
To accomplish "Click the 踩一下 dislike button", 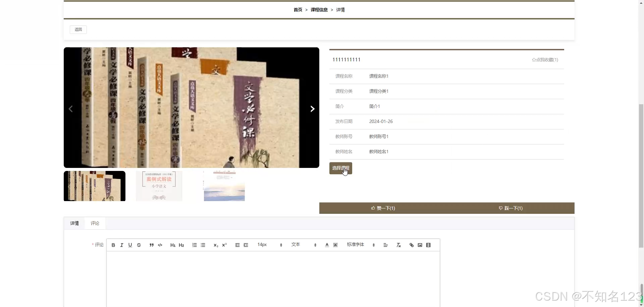I will click(x=511, y=208).
